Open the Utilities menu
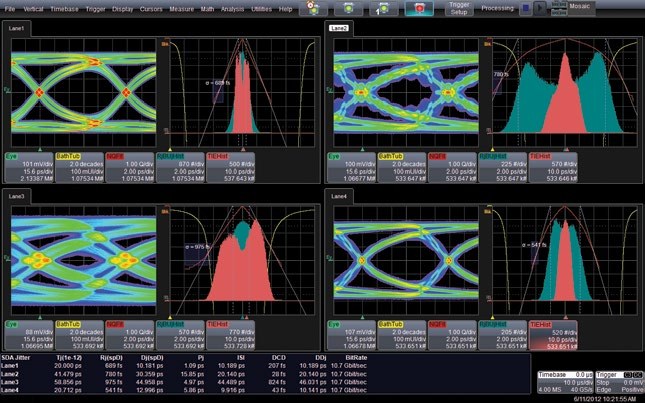Image resolution: width=645 pixels, height=403 pixels. (261, 9)
